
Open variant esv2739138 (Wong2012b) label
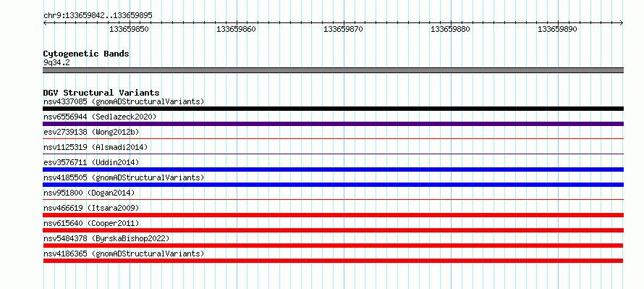[91, 132]
